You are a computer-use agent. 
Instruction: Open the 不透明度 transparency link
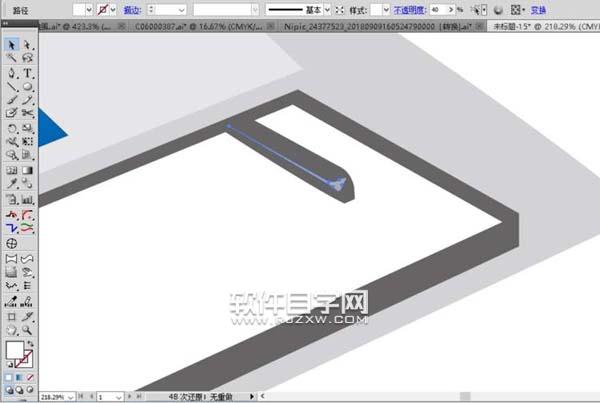(410, 10)
